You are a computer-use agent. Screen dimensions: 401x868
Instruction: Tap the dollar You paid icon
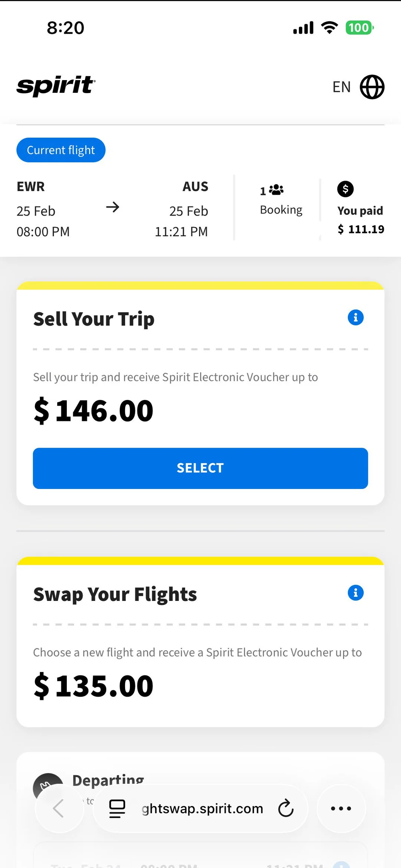click(x=345, y=189)
